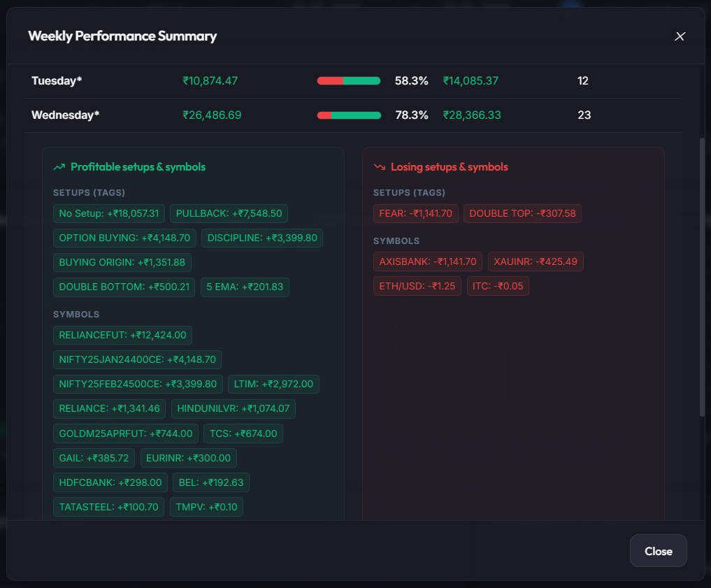Click the TATASTEEL: +₹100.70 chip
Screen dimensions: 711x588
point(108,507)
